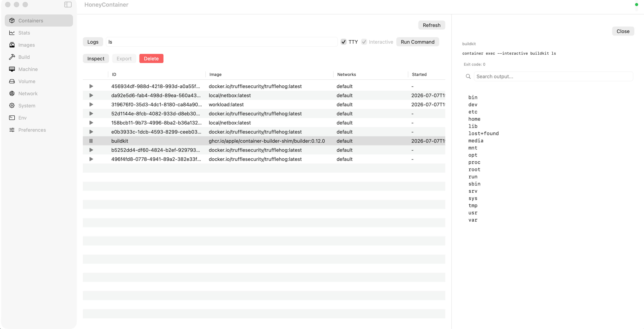
Task: Toggle the Interactive checkbox
Action: (x=364, y=42)
